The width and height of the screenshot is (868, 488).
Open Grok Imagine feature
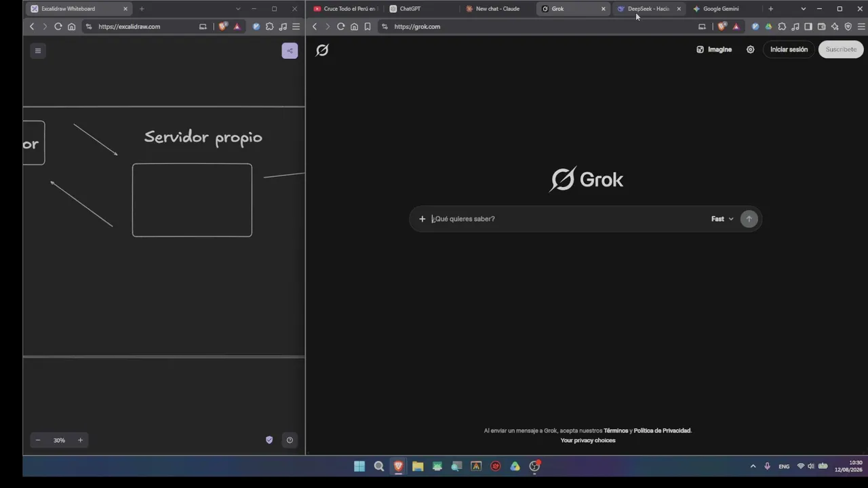714,49
